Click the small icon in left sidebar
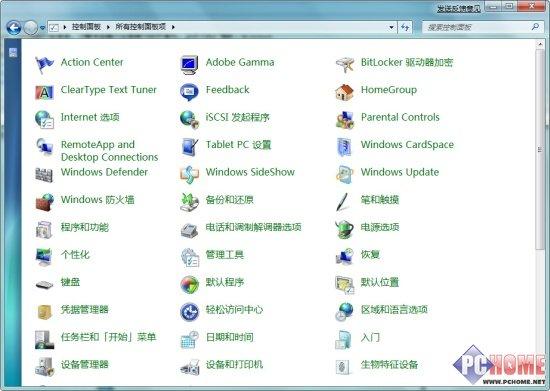 (x=13, y=53)
